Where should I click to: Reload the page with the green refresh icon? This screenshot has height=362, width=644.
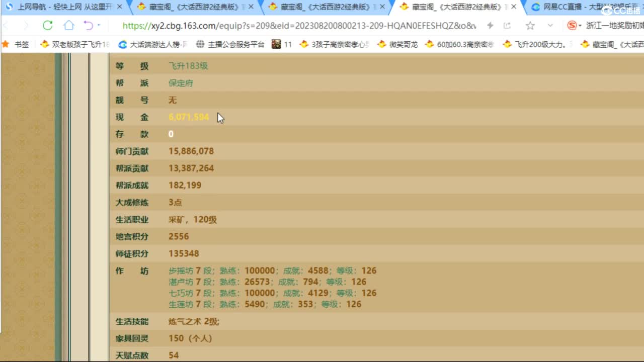coord(47,26)
